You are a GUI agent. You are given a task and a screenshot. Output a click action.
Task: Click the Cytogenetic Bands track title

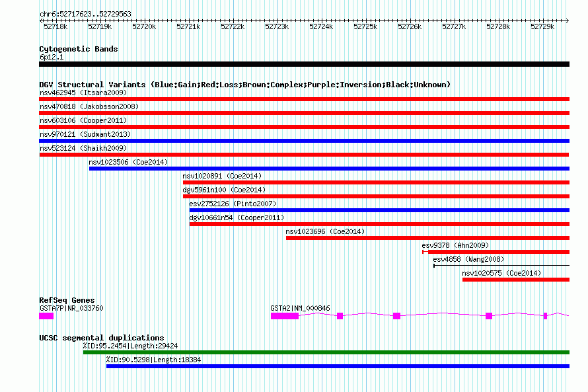click(x=79, y=49)
